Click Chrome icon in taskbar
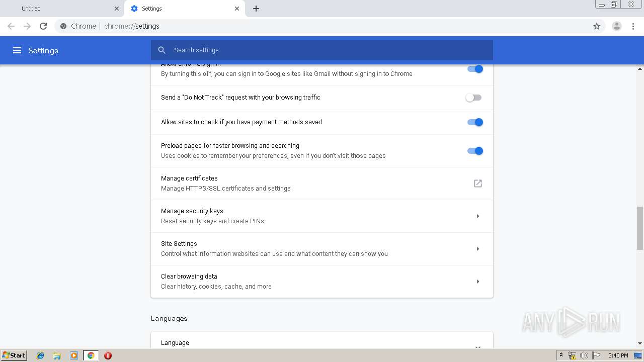Image resolution: width=644 pixels, height=362 pixels. [91, 355]
